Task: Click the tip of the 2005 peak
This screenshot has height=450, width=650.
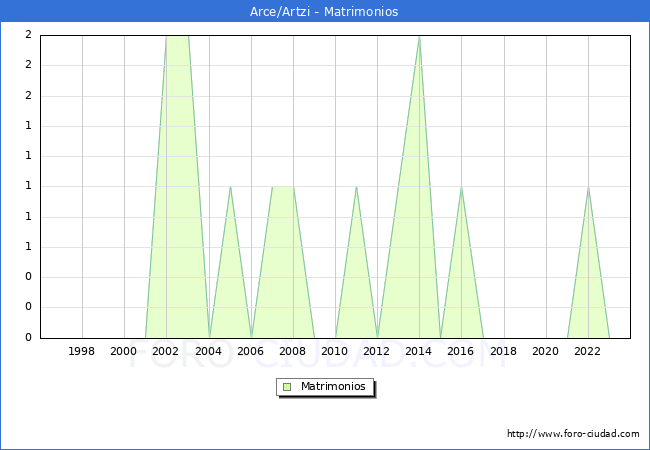Action: point(230,187)
